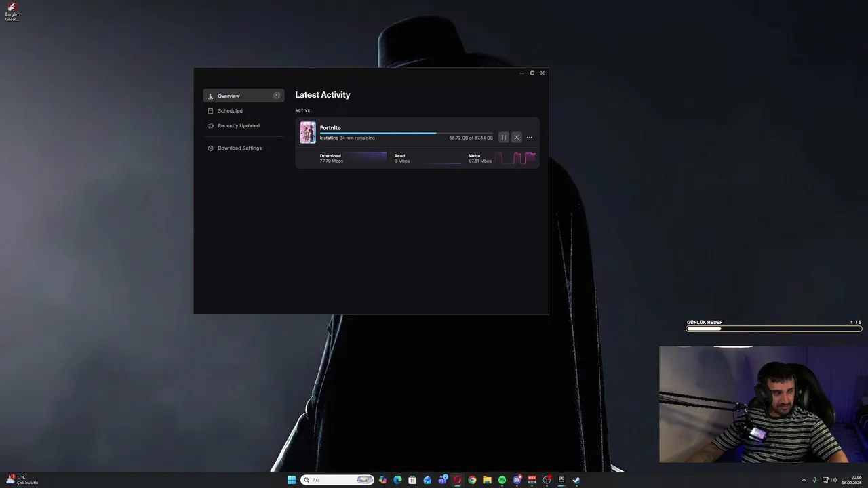Show hidden system tray icons
The image size is (868, 488).
[x=804, y=480]
